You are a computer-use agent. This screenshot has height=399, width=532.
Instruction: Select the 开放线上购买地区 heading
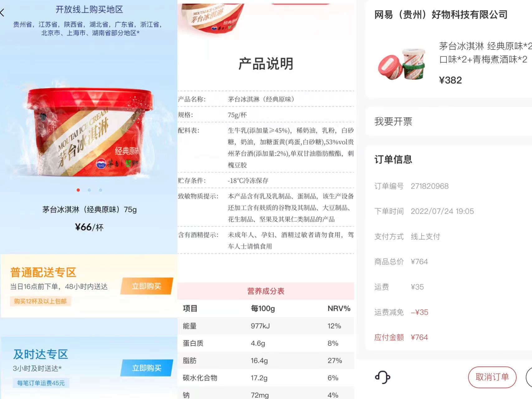click(x=89, y=10)
